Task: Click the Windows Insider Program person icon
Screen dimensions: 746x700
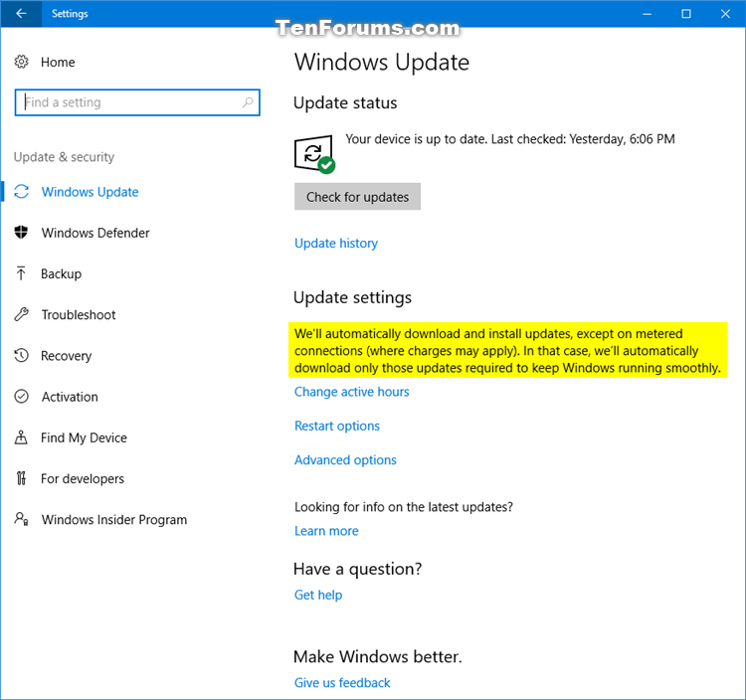Action: pyautogui.click(x=22, y=519)
